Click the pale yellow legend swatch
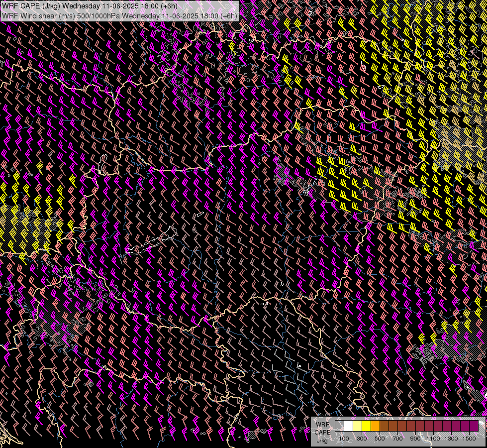Image resolution: width=487 pixels, height=448 pixels. tap(358, 426)
